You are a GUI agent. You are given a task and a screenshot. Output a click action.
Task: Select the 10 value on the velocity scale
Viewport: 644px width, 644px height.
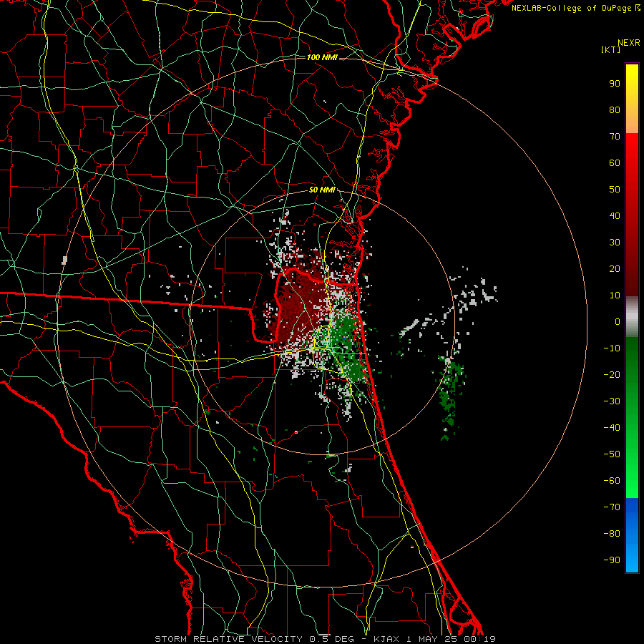(x=615, y=296)
